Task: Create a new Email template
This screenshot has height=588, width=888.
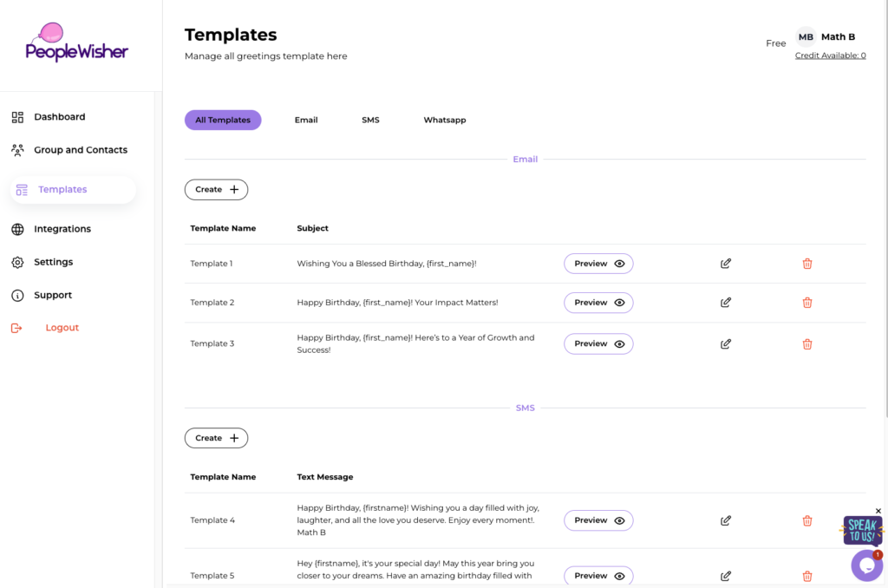Action: (216, 190)
